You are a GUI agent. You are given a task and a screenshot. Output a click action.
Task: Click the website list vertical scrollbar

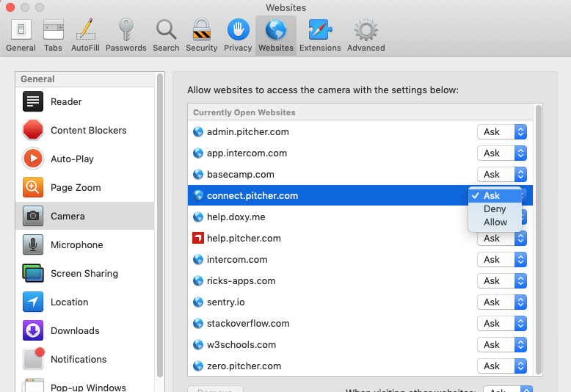(538, 235)
